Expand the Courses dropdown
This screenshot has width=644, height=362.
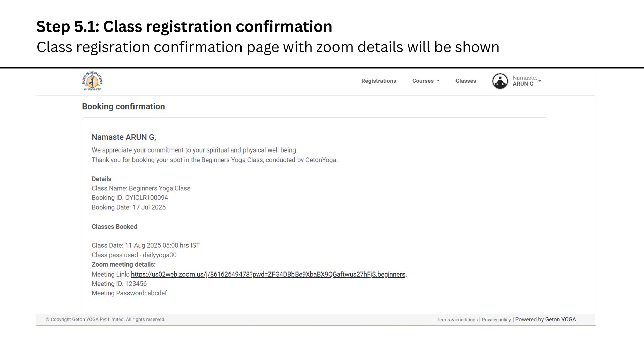426,81
